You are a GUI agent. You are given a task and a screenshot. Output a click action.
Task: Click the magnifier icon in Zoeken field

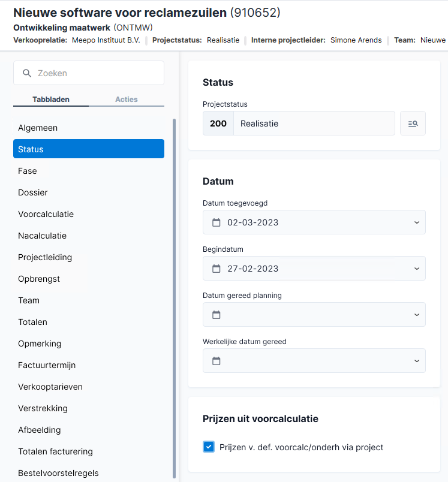27,73
